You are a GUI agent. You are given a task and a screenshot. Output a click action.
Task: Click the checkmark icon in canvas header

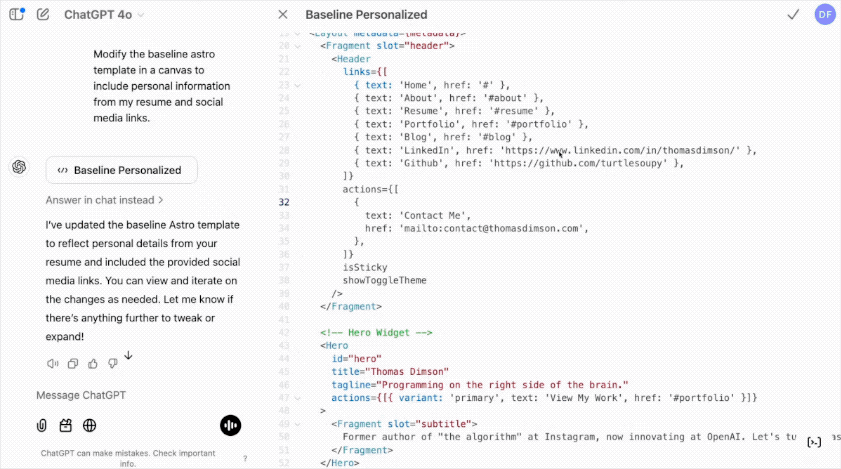pos(793,15)
